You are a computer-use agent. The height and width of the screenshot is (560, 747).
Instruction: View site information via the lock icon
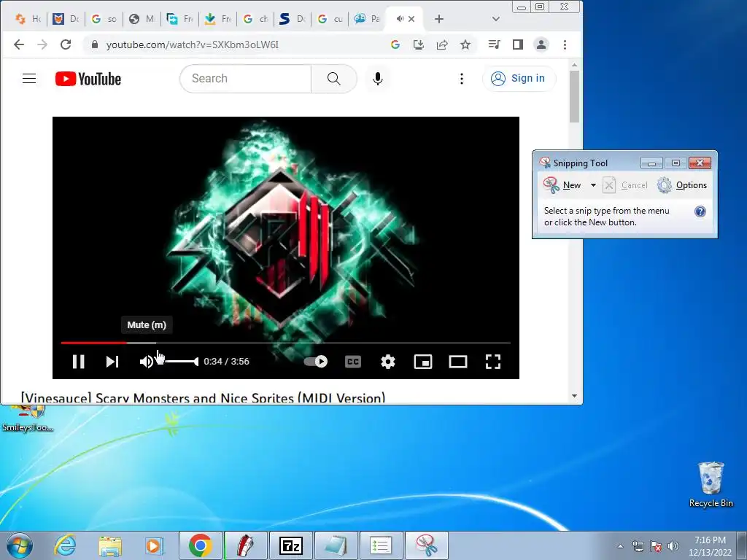pyautogui.click(x=94, y=44)
